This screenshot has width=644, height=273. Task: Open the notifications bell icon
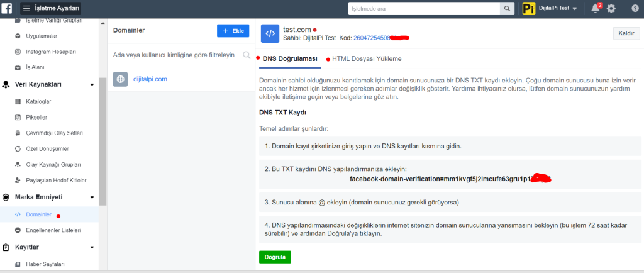coord(596,9)
